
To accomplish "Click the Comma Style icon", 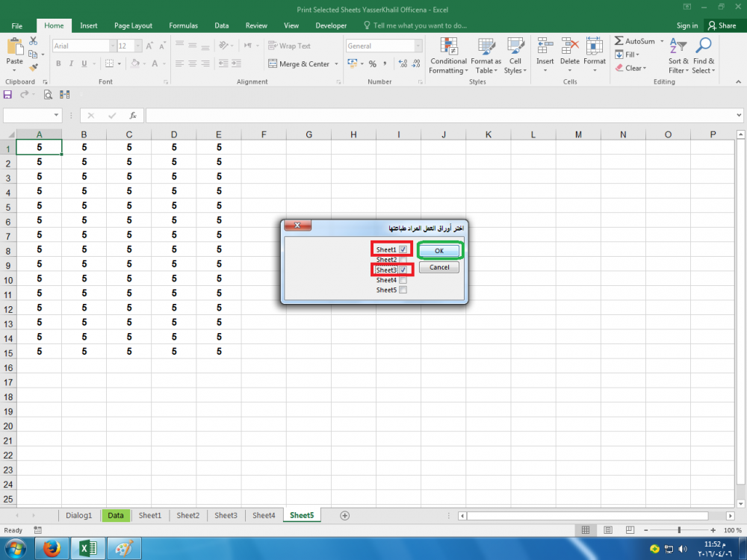I will point(385,63).
